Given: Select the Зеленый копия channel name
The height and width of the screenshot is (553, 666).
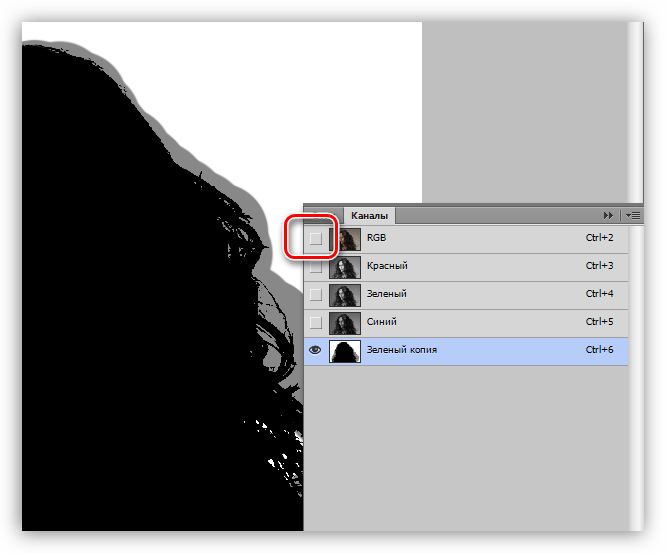Looking at the screenshot, I should [402, 351].
